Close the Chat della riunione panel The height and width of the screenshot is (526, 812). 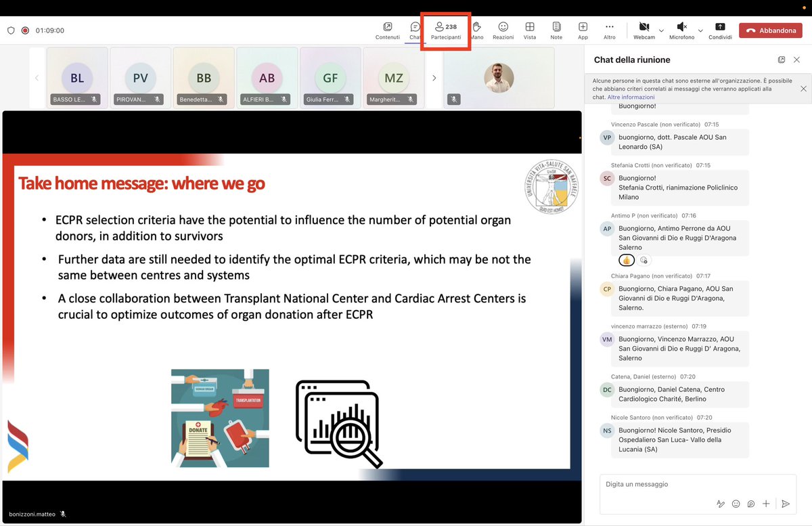click(x=797, y=60)
